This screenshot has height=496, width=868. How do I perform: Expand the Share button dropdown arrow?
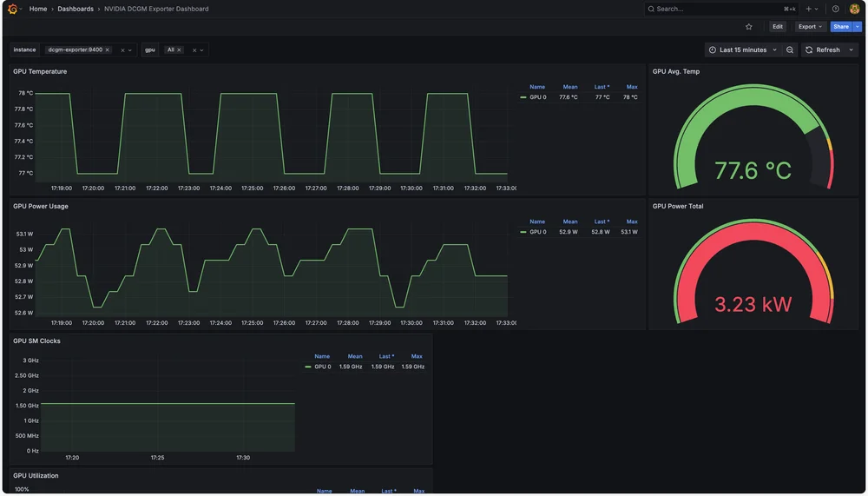pos(858,27)
